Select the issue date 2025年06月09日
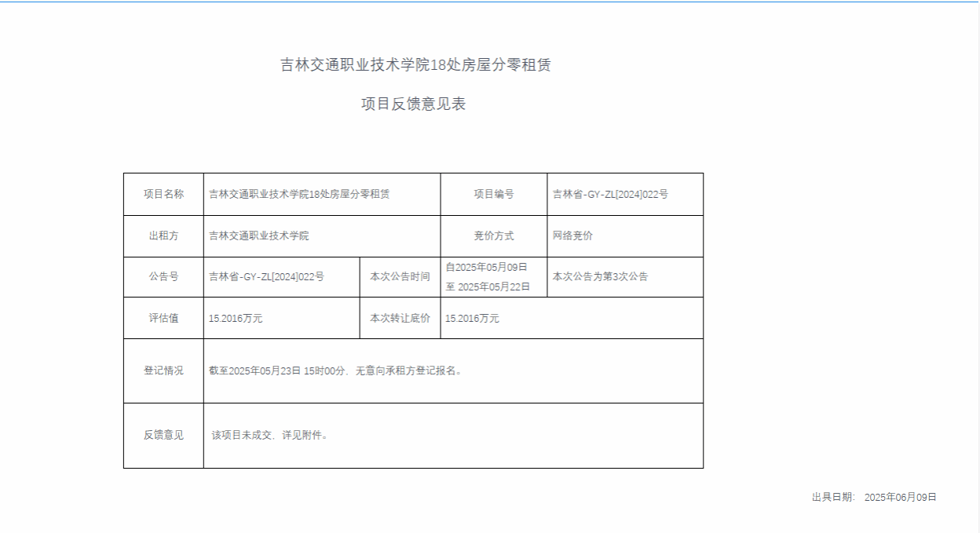This screenshot has height=533, width=980. coord(901,497)
